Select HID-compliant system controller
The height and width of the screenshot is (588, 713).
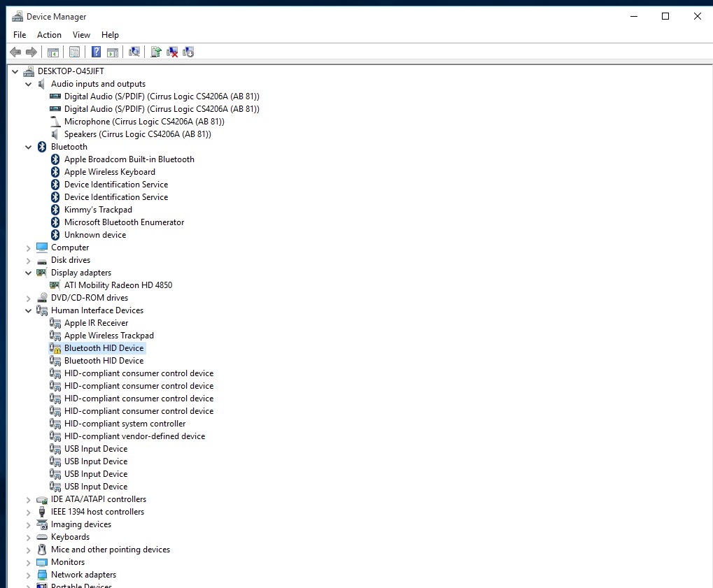tap(125, 424)
